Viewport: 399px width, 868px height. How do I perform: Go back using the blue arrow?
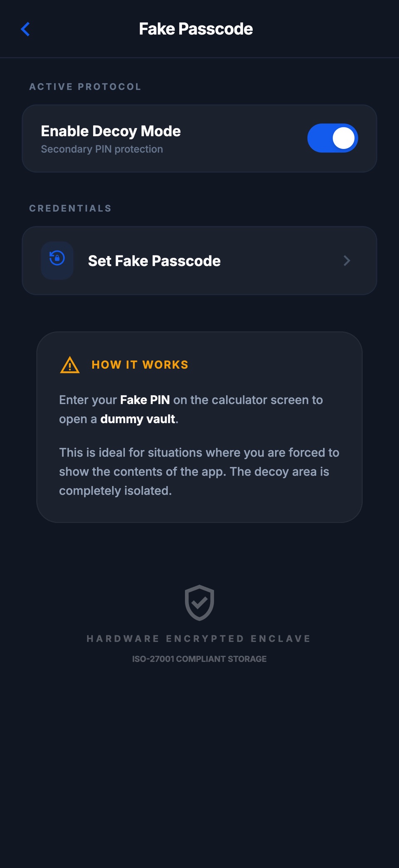[x=25, y=29]
